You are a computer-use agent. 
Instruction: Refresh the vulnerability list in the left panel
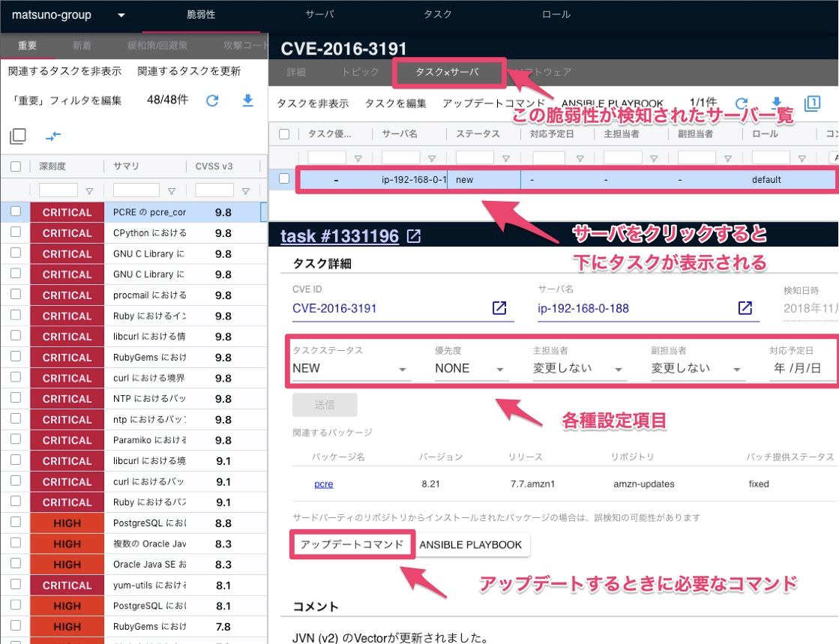coord(213,101)
